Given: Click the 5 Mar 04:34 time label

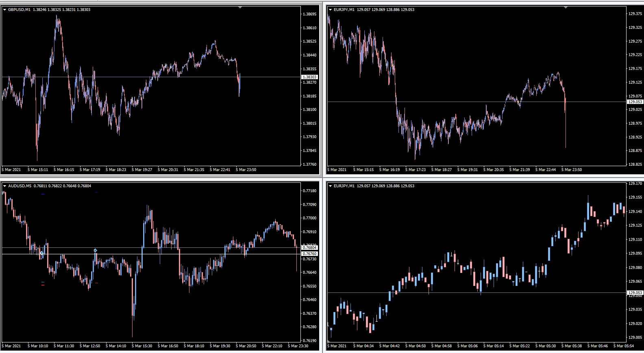Looking at the screenshot, I should pos(363,346).
